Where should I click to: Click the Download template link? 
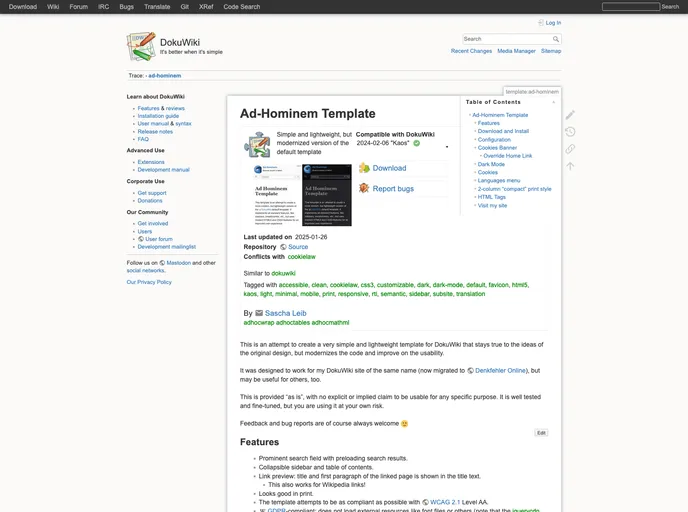[x=389, y=168]
